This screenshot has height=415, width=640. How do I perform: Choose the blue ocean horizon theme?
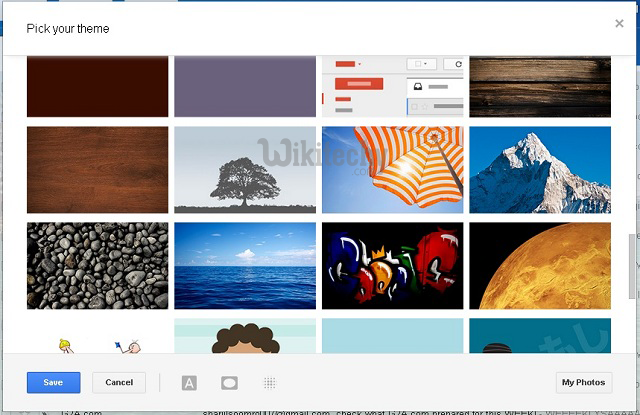click(x=245, y=265)
